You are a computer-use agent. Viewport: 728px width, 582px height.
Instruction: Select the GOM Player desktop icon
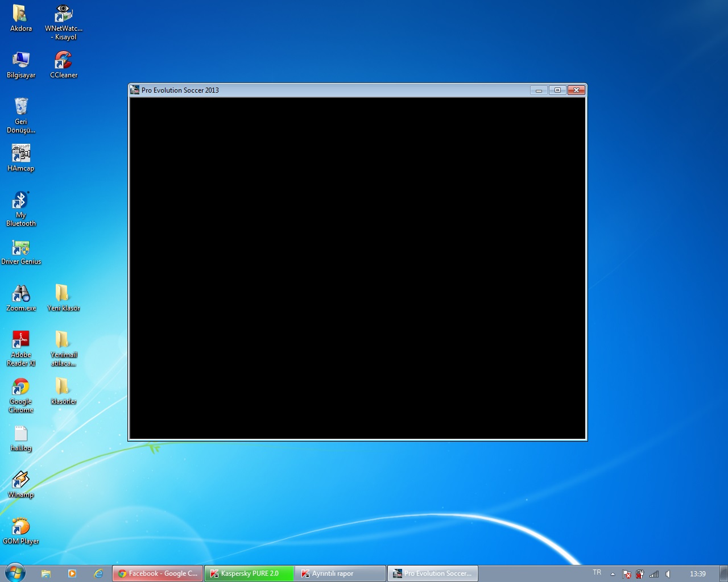pyautogui.click(x=21, y=531)
